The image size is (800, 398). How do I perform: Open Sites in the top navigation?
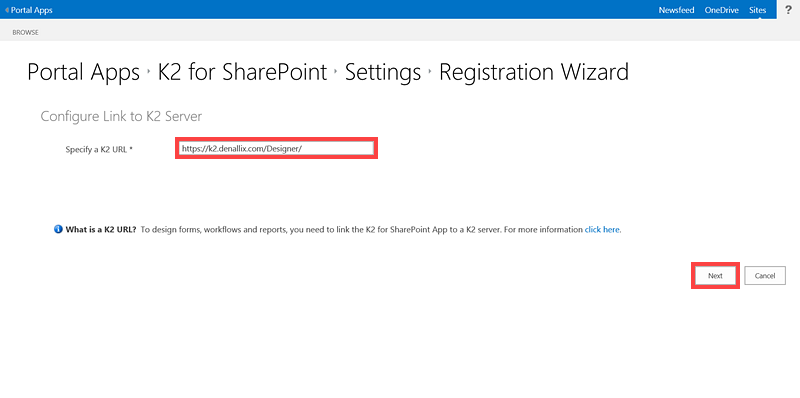click(x=757, y=10)
